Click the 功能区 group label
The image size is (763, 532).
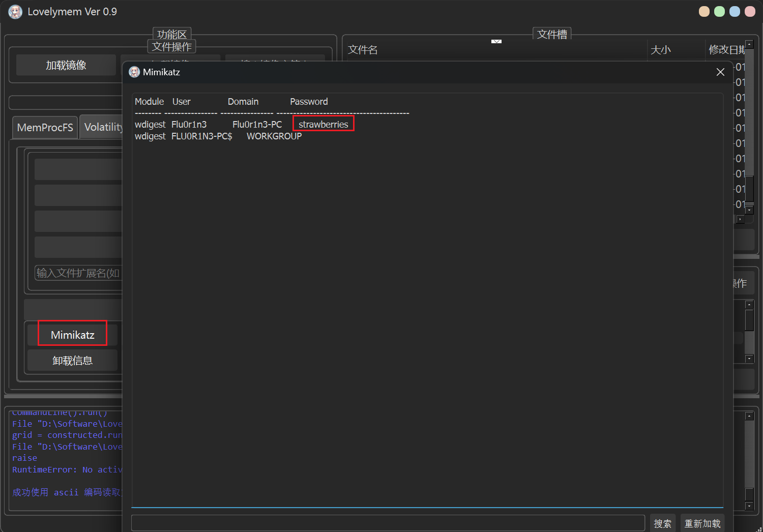click(x=172, y=34)
